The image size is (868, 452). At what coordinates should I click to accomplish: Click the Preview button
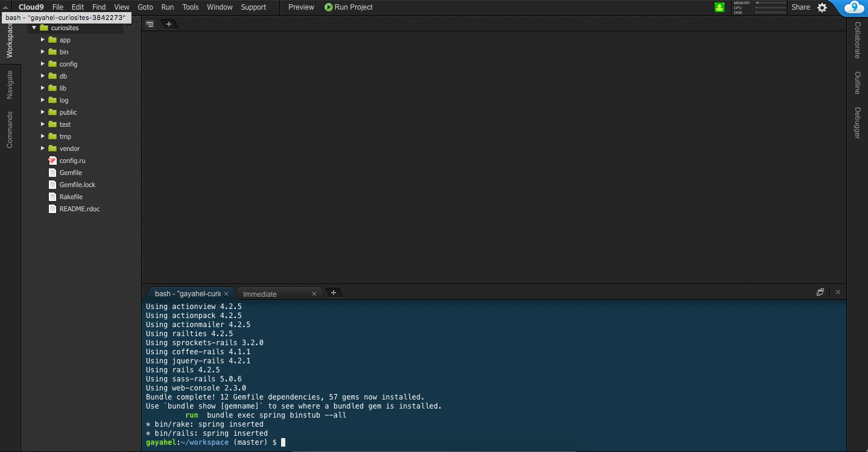click(301, 7)
